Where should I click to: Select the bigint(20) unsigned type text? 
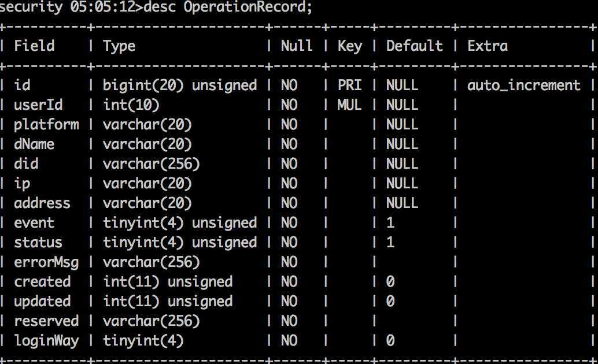tap(180, 86)
